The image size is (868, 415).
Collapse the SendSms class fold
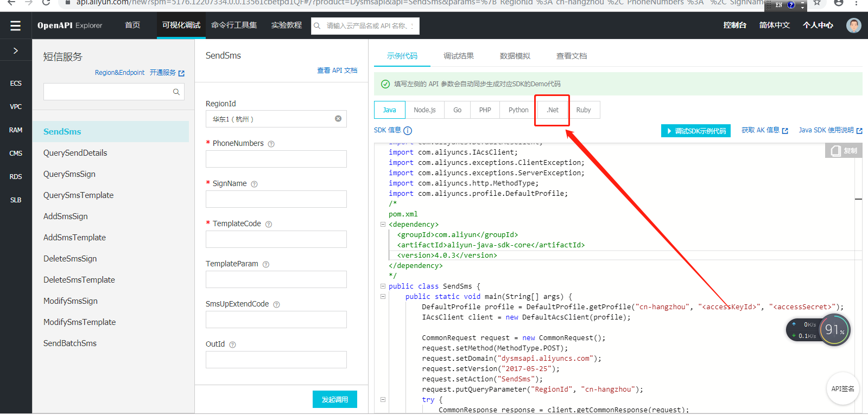click(383, 286)
